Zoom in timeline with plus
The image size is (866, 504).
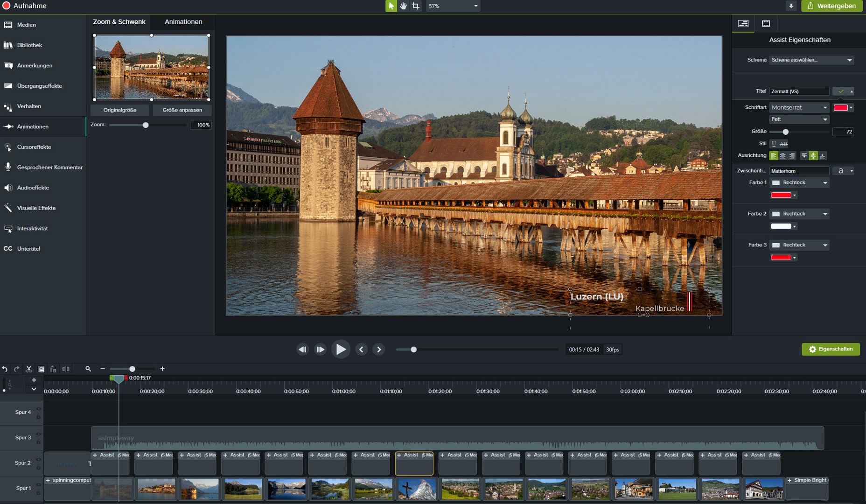(162, 369)
